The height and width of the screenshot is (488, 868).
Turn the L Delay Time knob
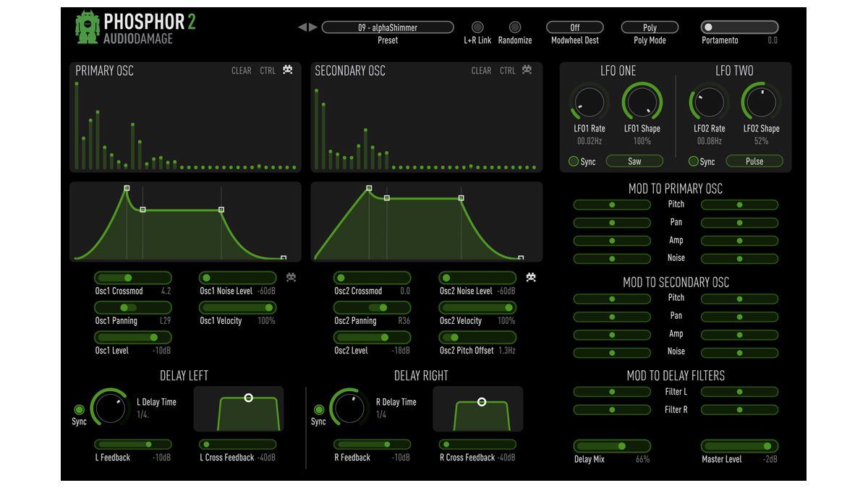tap(112, 408)
